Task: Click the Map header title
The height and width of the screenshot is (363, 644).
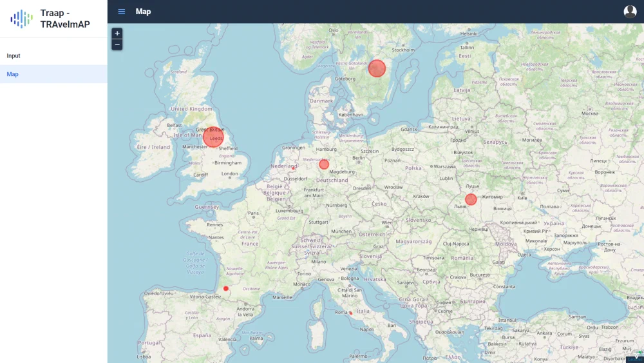Action: 144,12
